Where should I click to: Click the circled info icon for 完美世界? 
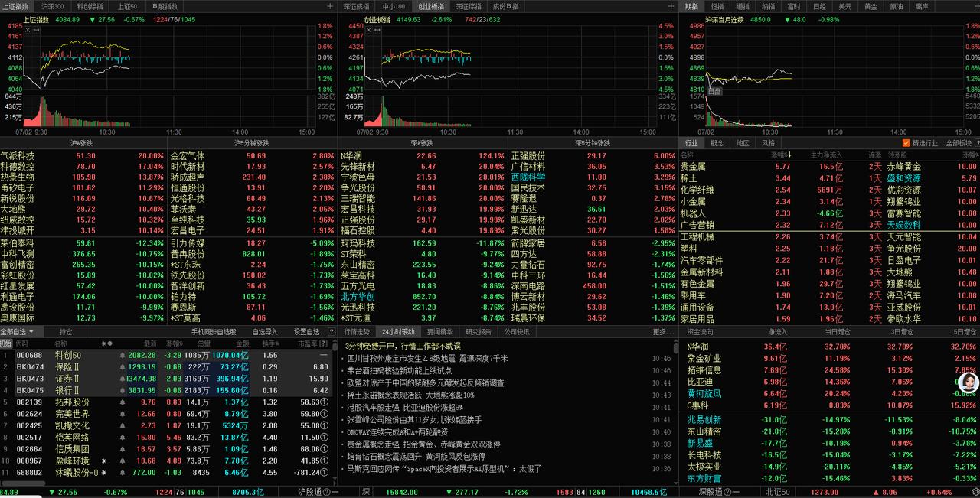point(325,414)
